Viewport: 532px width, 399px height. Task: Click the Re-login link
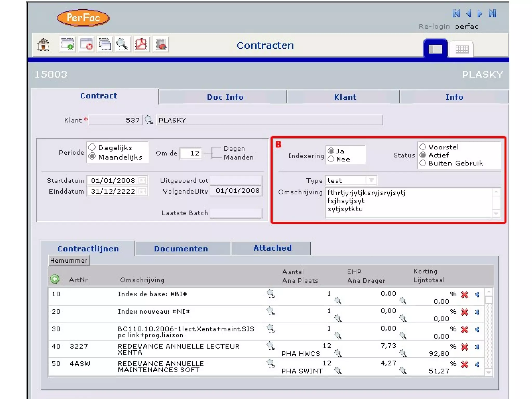(434, 27)
